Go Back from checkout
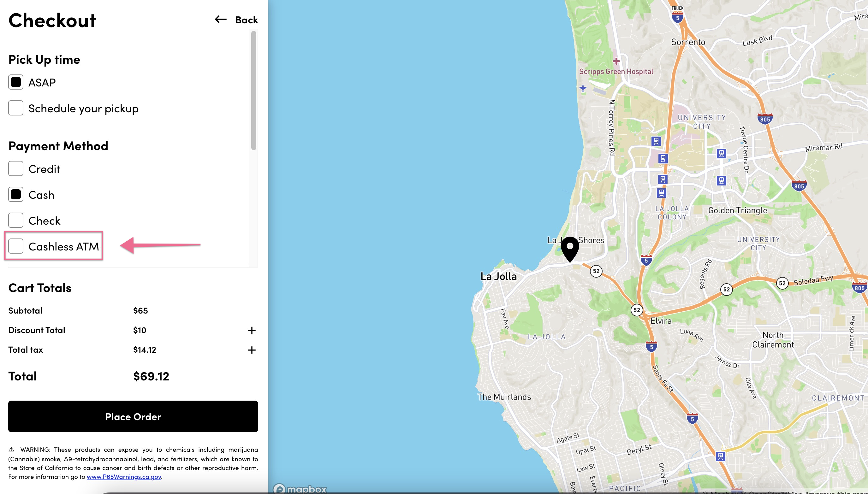Image resolution: width=868 pixels, height=494 pixels. click(x=246, y=20)
